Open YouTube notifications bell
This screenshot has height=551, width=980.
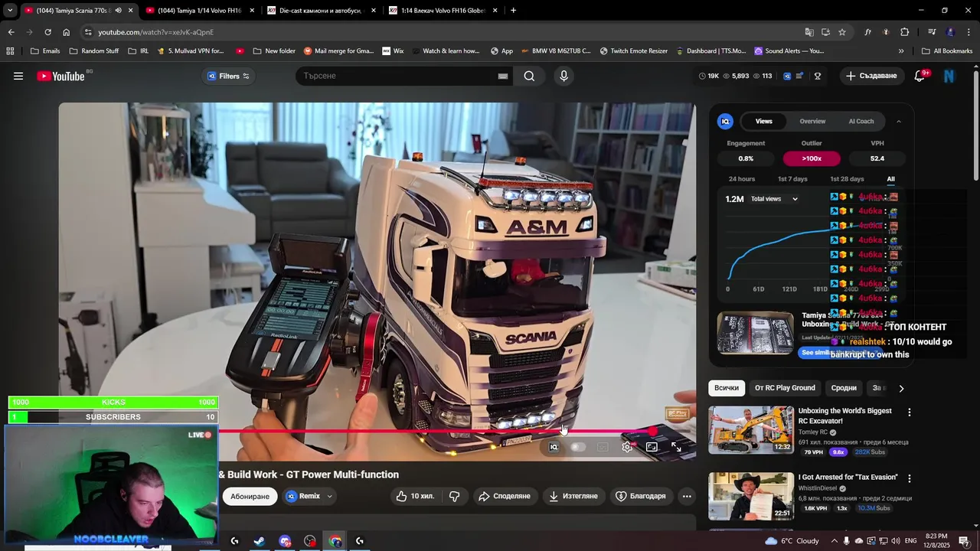920,76
